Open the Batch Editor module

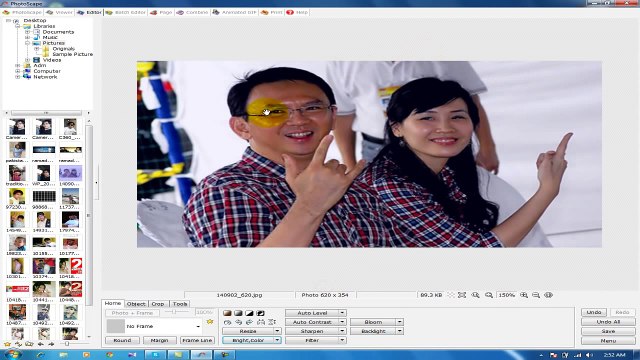(x=125, y=12)
